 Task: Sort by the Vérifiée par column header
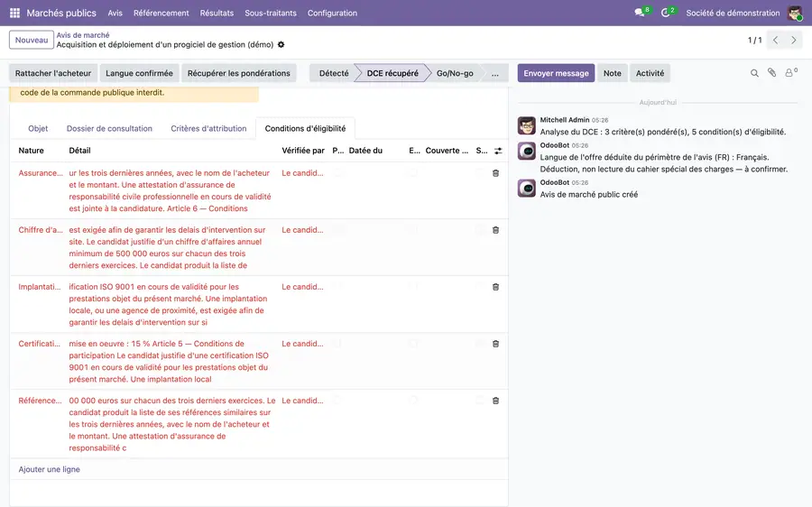(303, 151)
